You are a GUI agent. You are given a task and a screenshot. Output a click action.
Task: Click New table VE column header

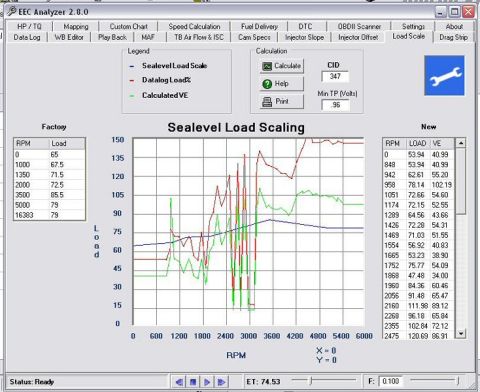(441, 144)
